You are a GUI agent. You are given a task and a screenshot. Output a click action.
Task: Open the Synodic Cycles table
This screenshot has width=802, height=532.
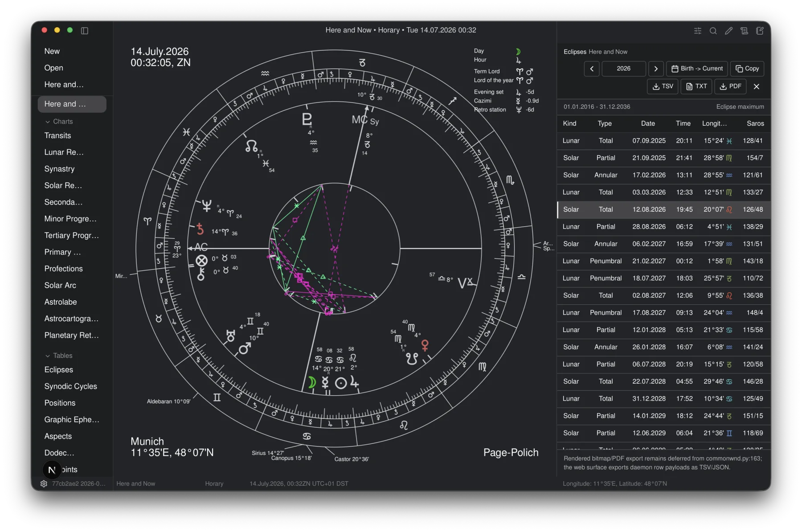[72, 386]
